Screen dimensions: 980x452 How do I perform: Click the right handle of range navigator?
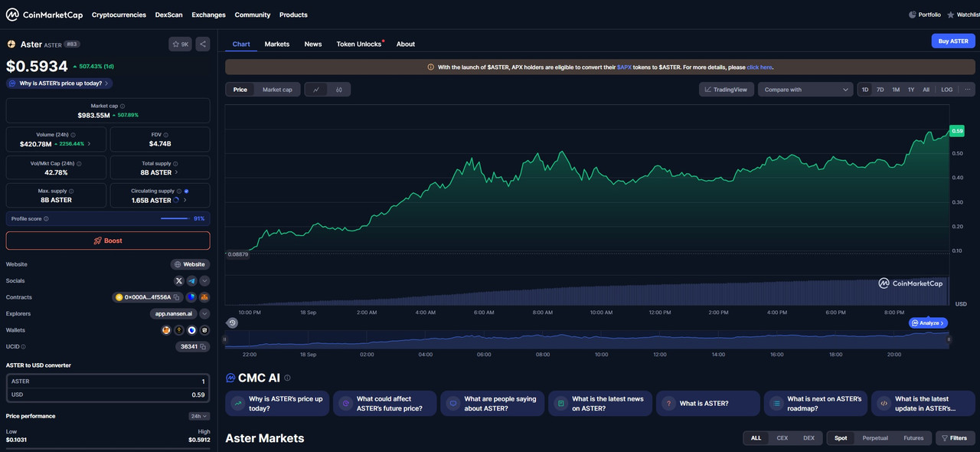point(949,339)
